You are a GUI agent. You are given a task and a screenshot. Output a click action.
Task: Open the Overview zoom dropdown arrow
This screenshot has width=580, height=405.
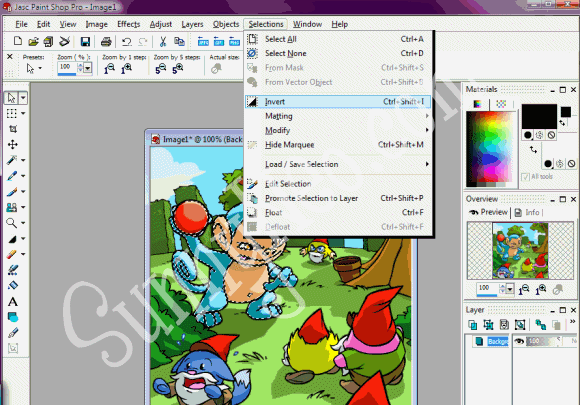click(x=510, y=289)
